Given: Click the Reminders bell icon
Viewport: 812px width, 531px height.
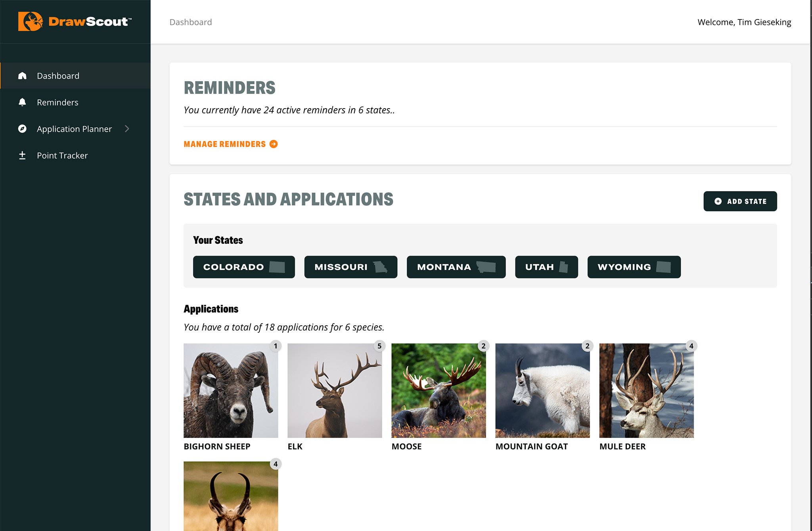Looking at the screenshot, I should pos(22,102).
